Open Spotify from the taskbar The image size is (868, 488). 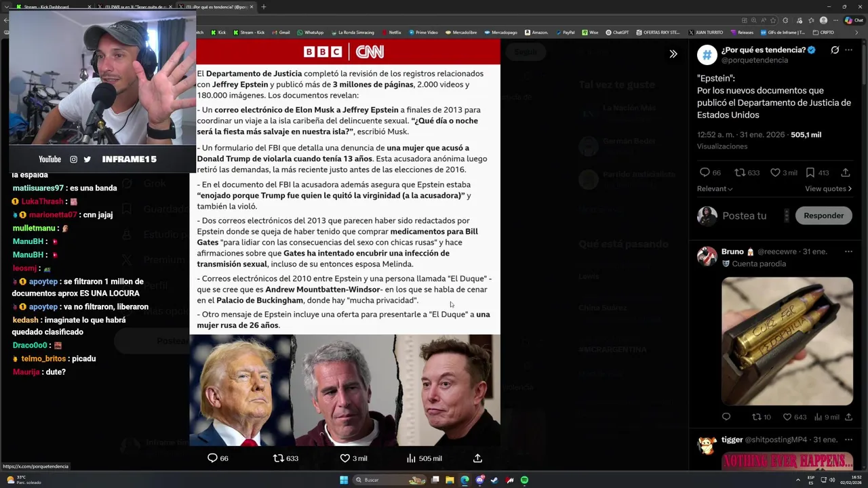pyautogui.click(x=524, y=480)
